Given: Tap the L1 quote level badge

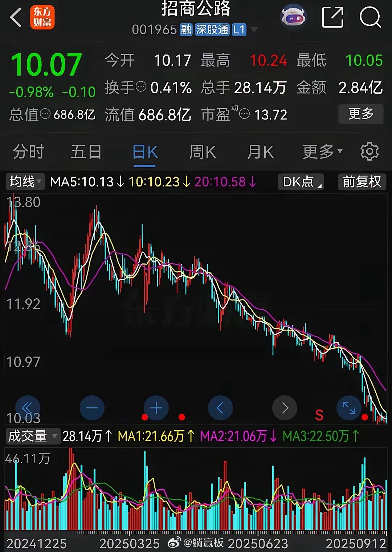Looking at the screenshot, I should point(239,29).
